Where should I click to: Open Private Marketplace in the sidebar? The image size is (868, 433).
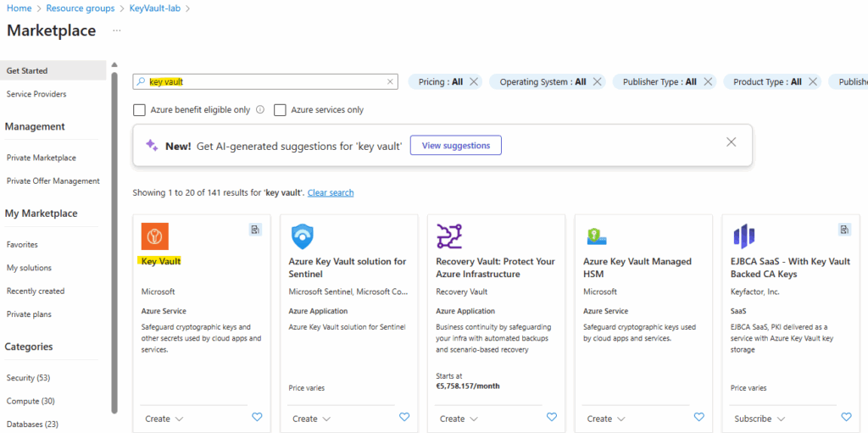42,158
